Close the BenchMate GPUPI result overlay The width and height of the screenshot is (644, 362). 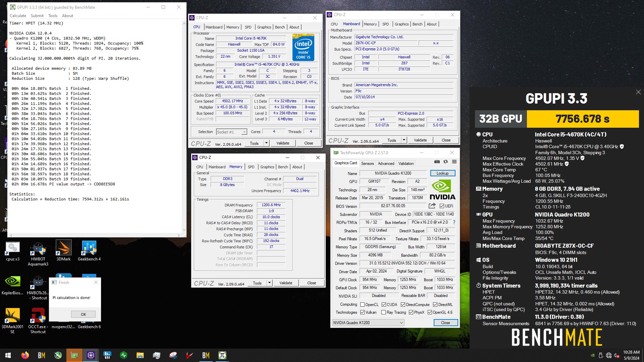(638, 92)
